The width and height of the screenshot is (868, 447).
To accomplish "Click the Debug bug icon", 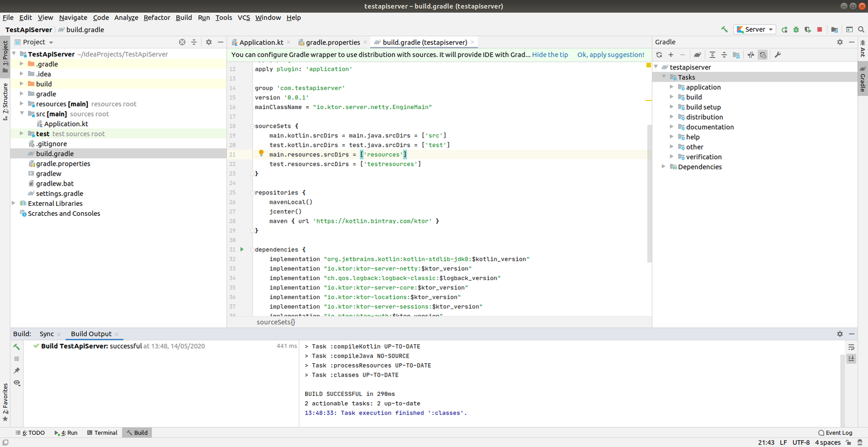I will pyautogui.click(x=796, y=29).
